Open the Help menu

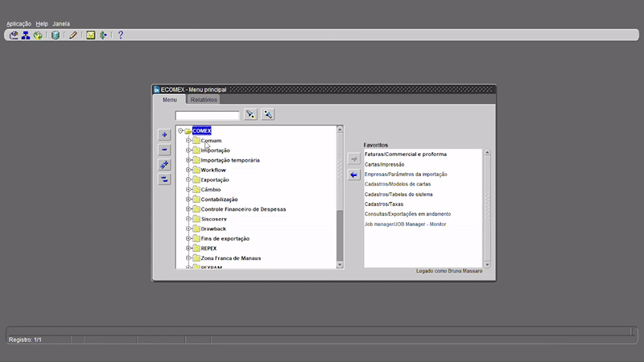coord(42,24)
